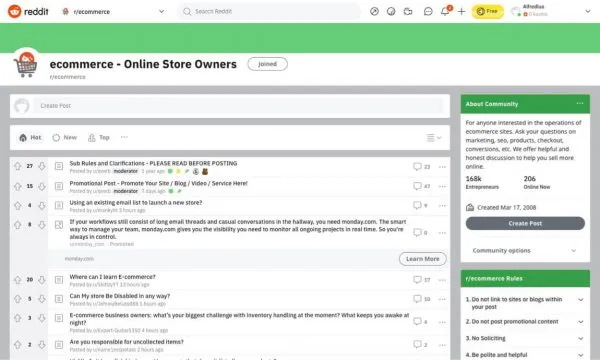Open 'Using an existing email list' post title

(x=136, y=202)
